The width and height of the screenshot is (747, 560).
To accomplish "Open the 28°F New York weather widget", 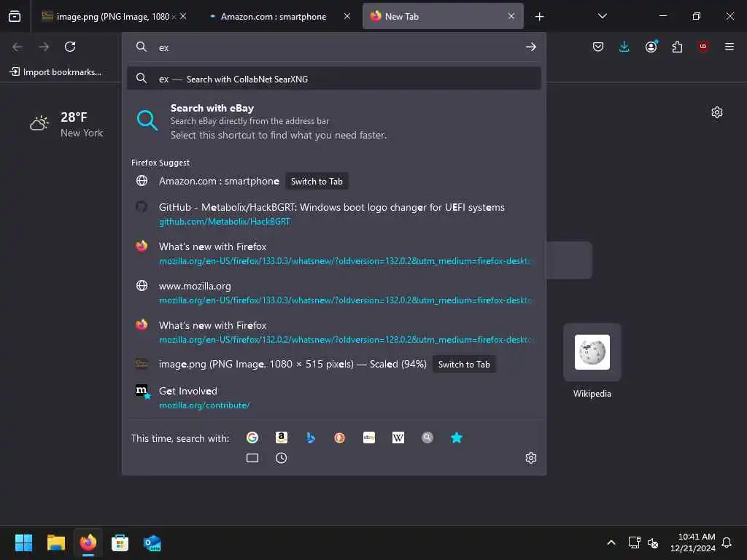I will pyautogui.click(x=66, y=124).
